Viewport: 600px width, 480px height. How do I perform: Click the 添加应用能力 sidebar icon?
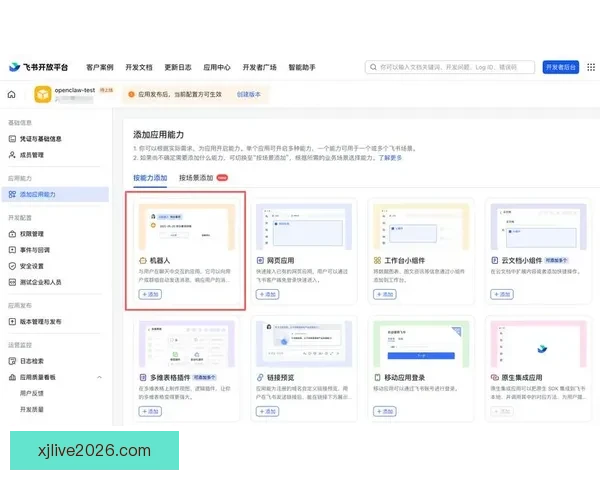point(12,194)
